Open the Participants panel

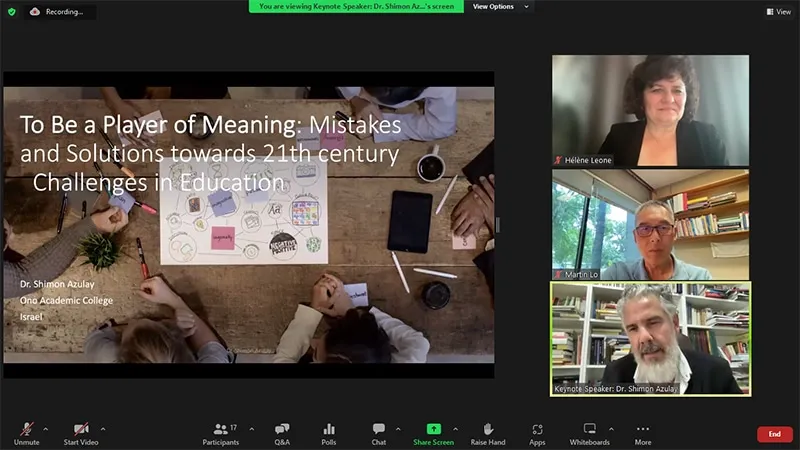(220, 432)
